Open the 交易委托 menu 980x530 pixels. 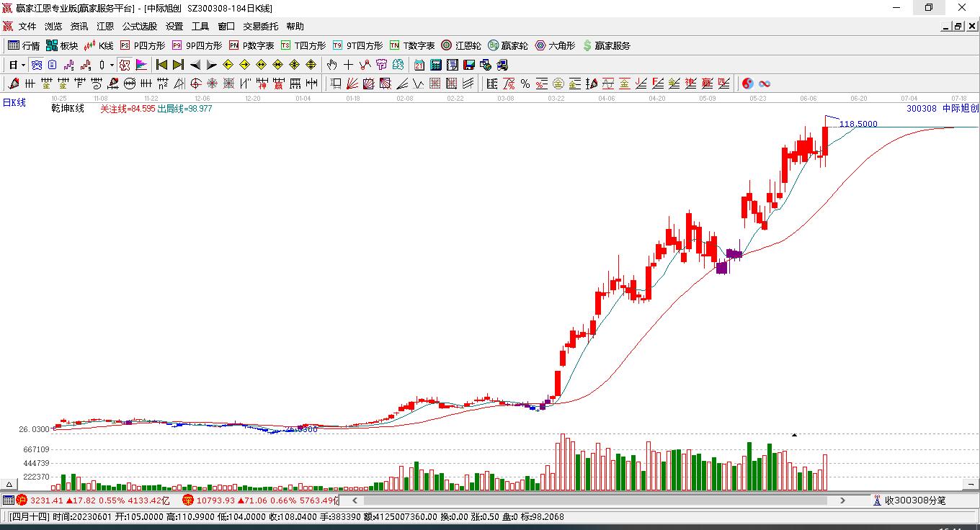tap(261, 27)
